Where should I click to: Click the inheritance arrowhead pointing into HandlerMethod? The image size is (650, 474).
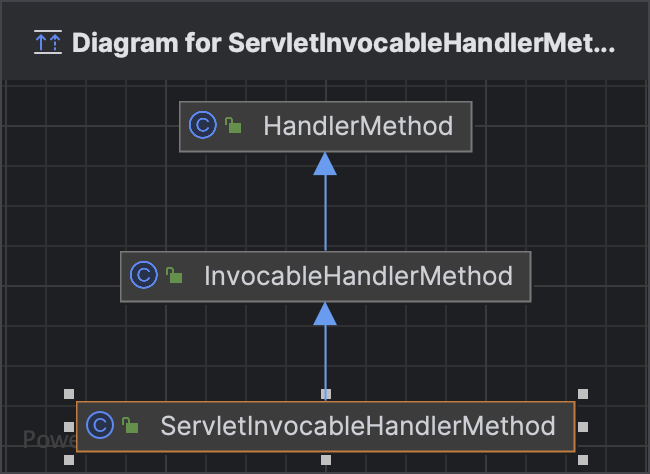[325, 162]
